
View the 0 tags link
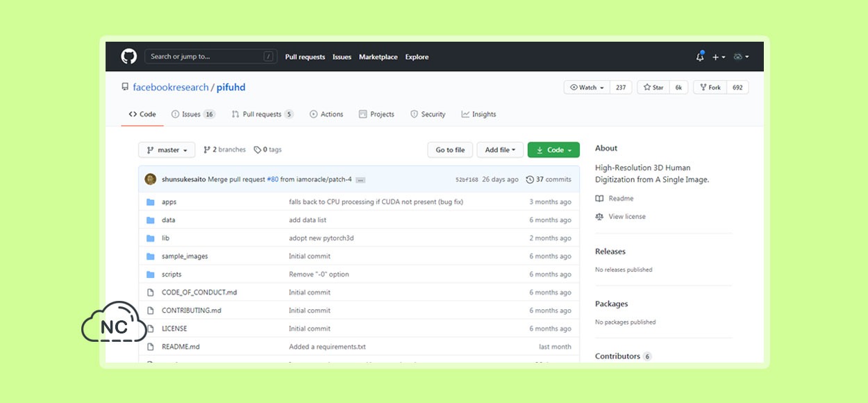coord(268,150)
